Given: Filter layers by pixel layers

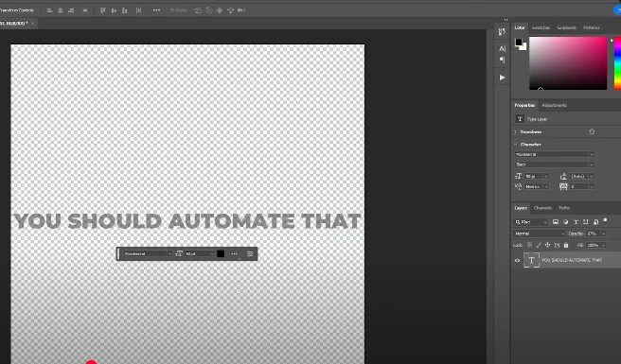Looking at the screenshot, I should coord(556,222).
